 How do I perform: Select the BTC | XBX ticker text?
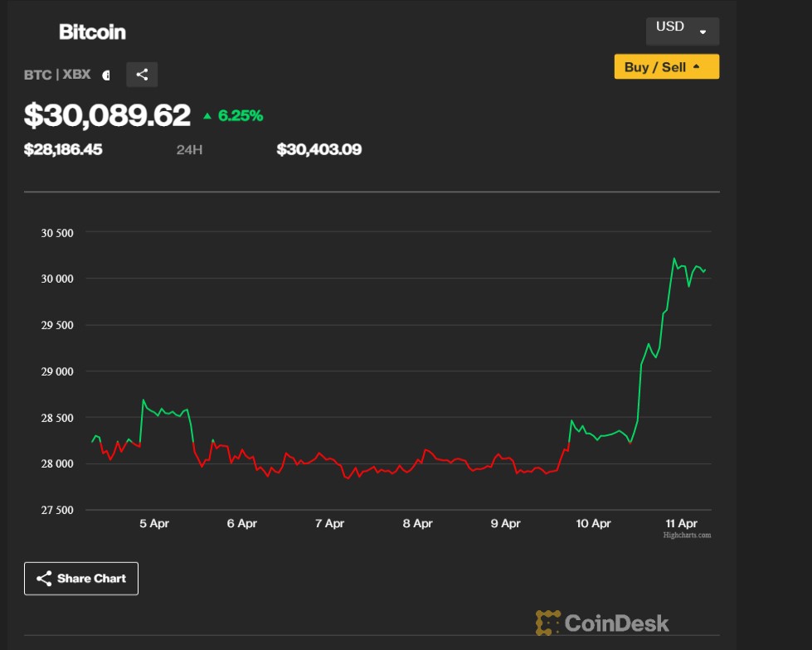coord(57,75)
